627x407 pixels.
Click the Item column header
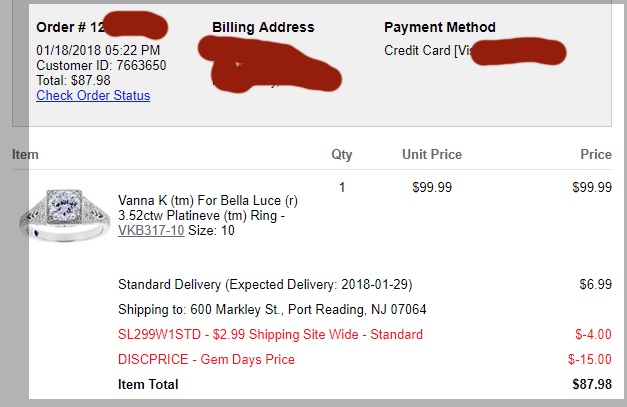tap(25, 155)
